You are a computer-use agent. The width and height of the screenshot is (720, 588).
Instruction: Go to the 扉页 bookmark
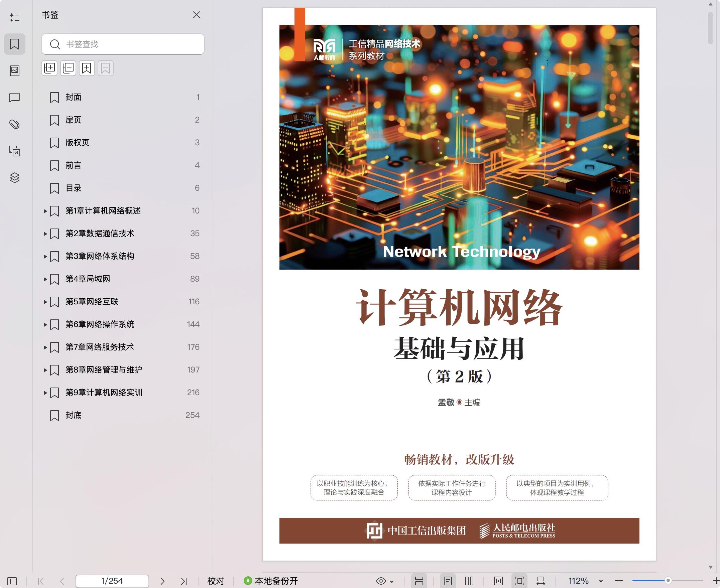(123, 120)
